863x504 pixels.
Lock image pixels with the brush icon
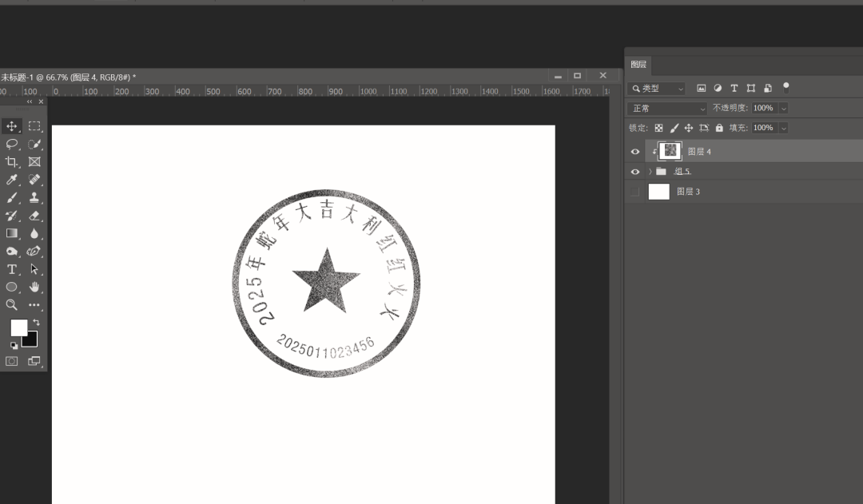pyautogui.click(x=674, y=129)
